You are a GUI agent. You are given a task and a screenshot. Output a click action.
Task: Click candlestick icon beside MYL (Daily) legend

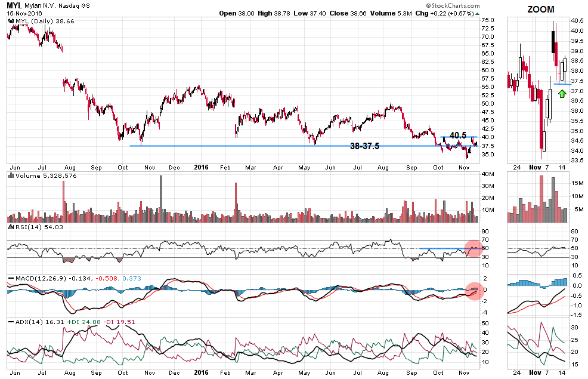11,21
